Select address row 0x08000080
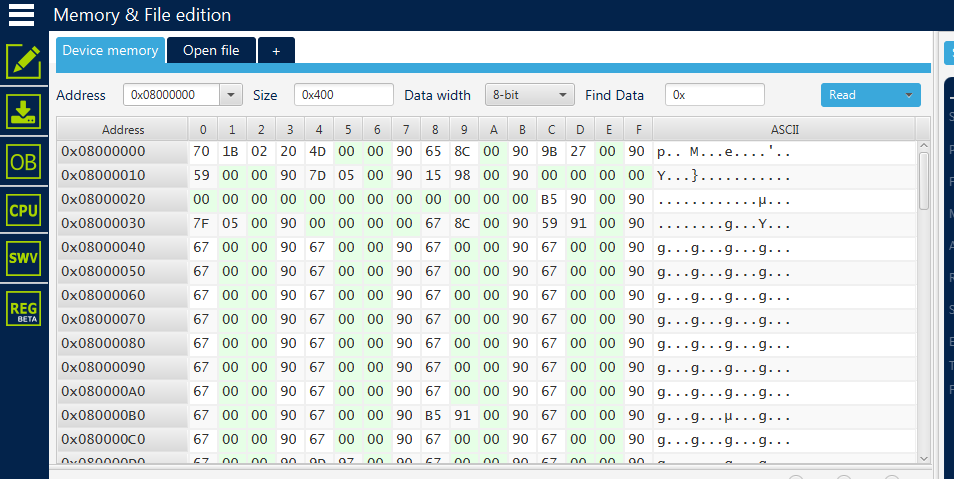This screenshot has height=479, width=954. pyautogui.click(x=123, y=343)
